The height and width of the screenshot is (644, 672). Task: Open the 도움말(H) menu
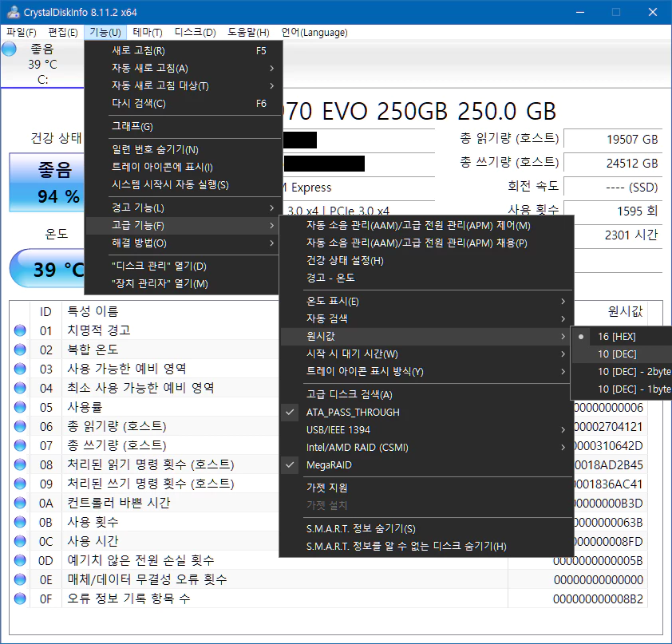point(248,33)
